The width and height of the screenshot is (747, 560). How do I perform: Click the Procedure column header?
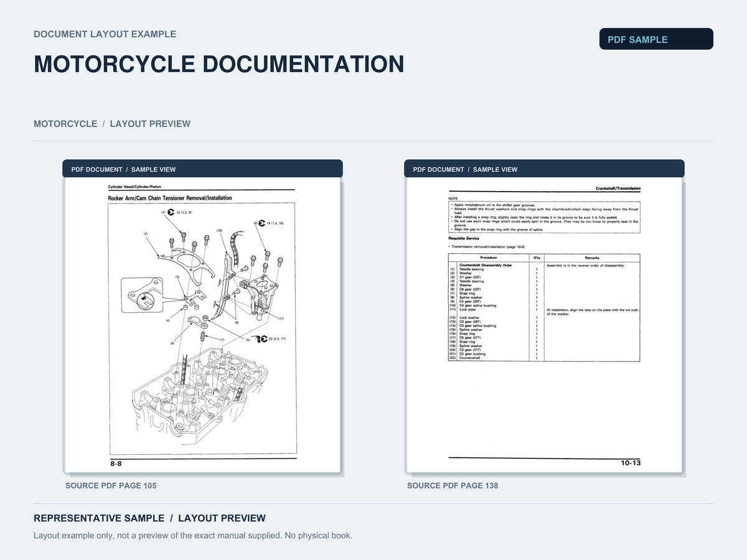(489, 258)
